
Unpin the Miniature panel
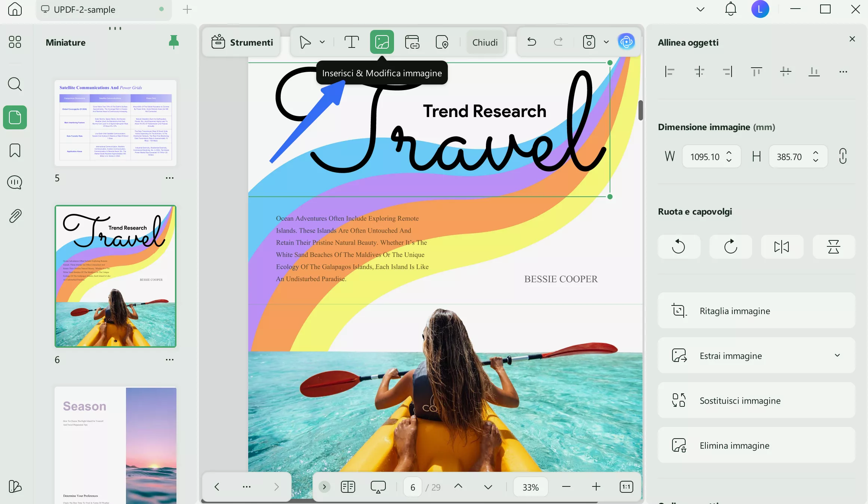pyautogui.click(x=173, y=42)
